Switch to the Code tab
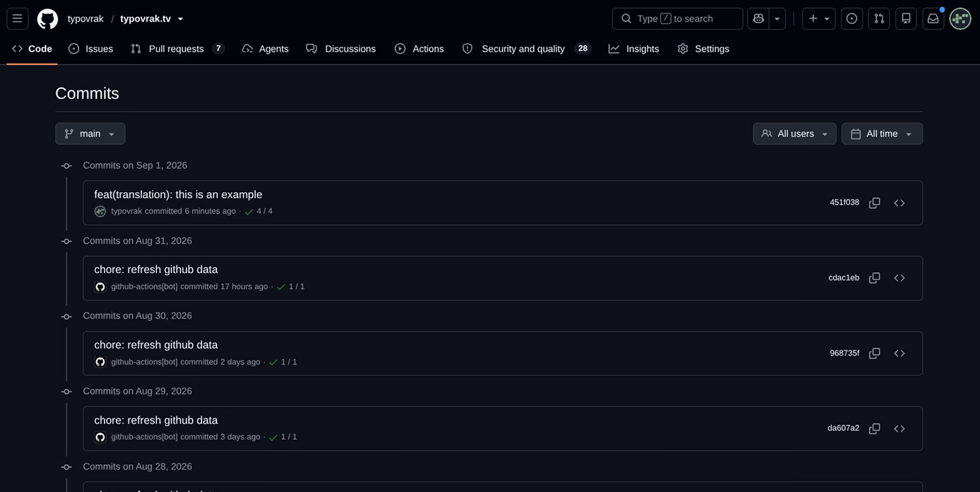 [x=32, y=49]
